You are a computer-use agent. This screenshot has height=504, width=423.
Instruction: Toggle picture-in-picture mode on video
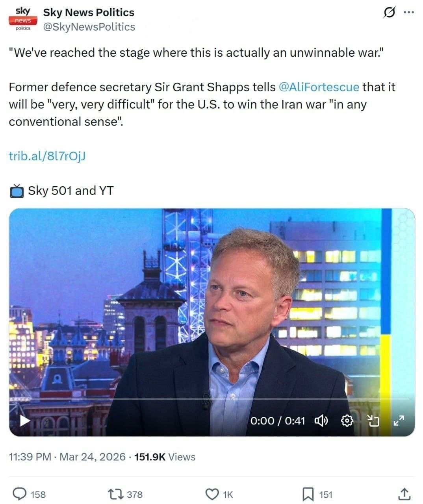(373, 421)
